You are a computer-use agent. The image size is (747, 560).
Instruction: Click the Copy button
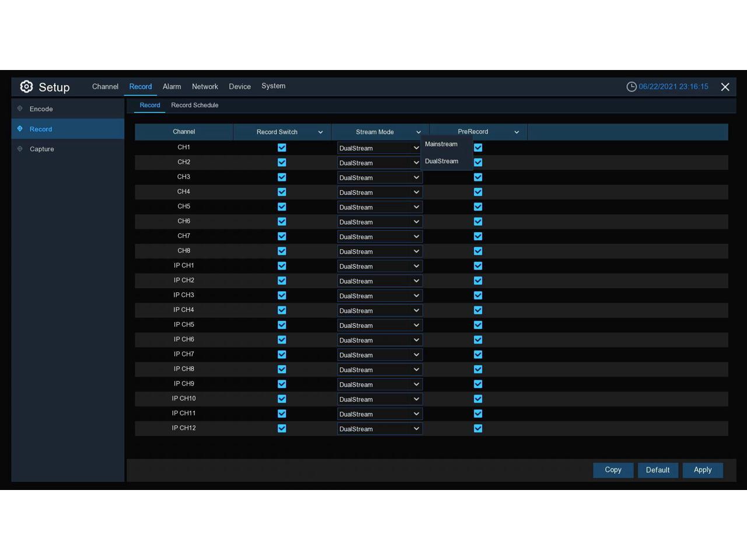click(613, 470)
